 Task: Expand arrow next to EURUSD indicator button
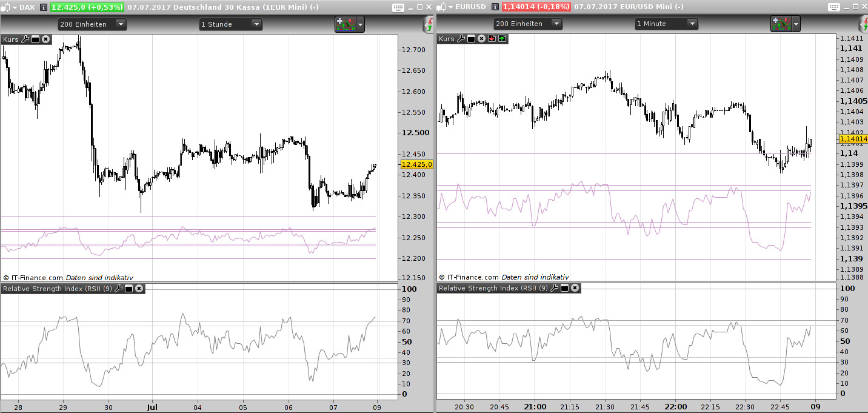(796, 24)
